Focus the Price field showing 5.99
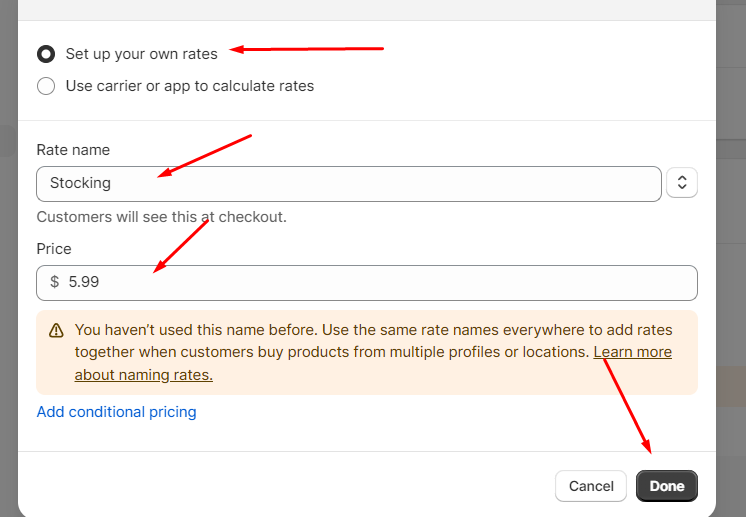 pos(367,283)
